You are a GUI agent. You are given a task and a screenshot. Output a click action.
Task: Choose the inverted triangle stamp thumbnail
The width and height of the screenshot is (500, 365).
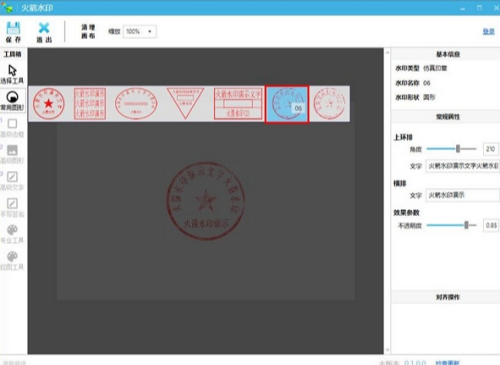point(185,103)
